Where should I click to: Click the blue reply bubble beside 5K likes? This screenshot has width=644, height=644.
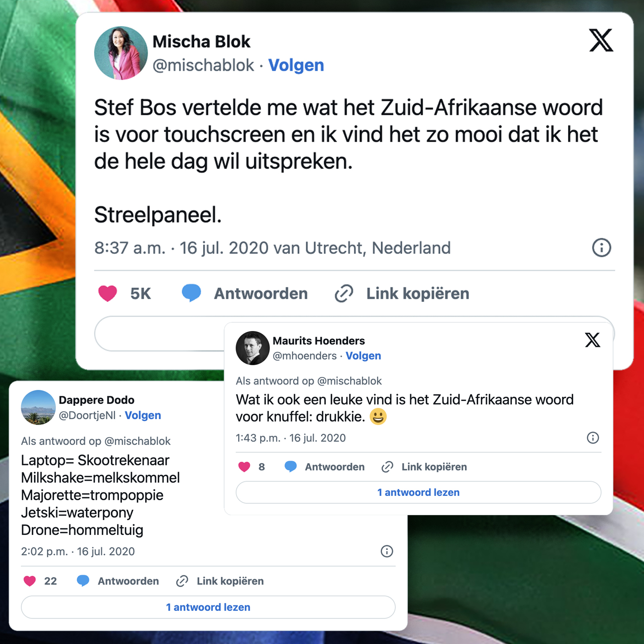pyautogui.click(x=191, y=293)
